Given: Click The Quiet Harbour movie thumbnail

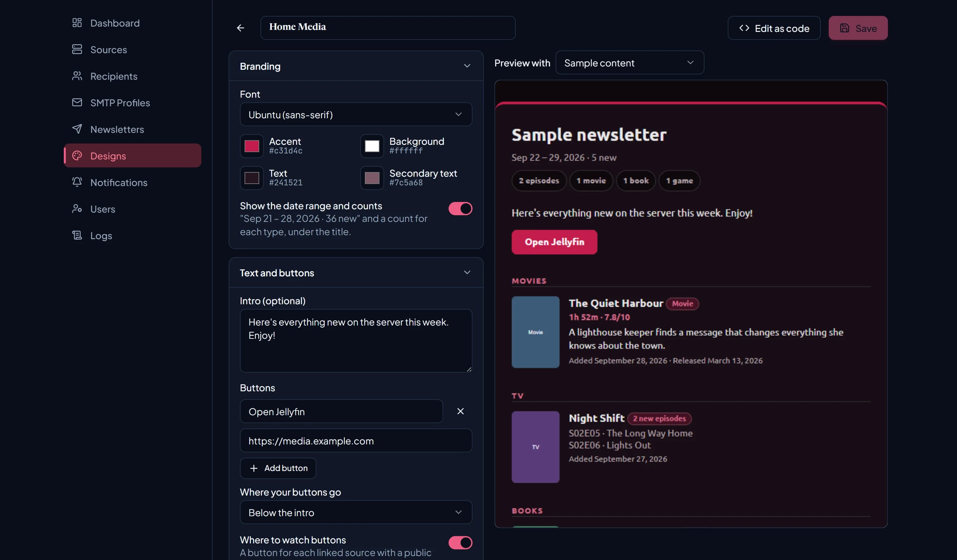Looking at the screenshot, I should (535, 332).
